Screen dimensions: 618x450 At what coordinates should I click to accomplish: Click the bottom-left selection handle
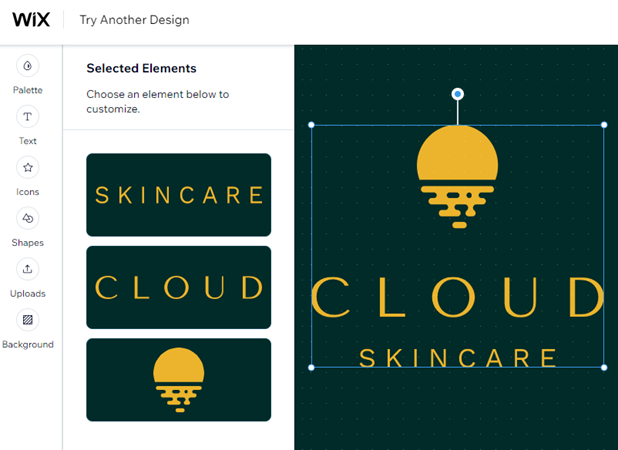click(x=311, y=368)
